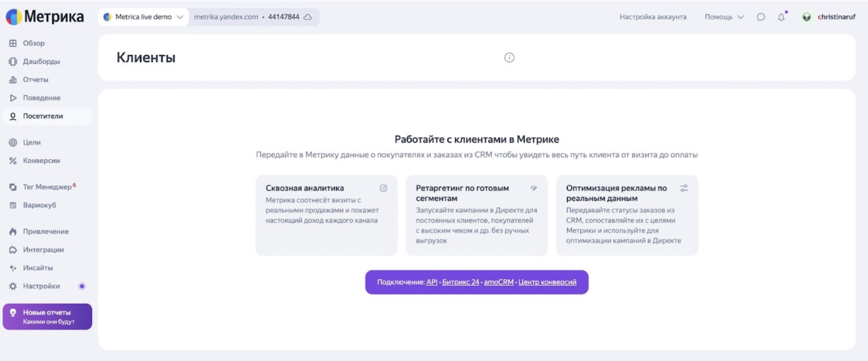Click the diamond icon in Ретаргетинг card

coord(533,188)
